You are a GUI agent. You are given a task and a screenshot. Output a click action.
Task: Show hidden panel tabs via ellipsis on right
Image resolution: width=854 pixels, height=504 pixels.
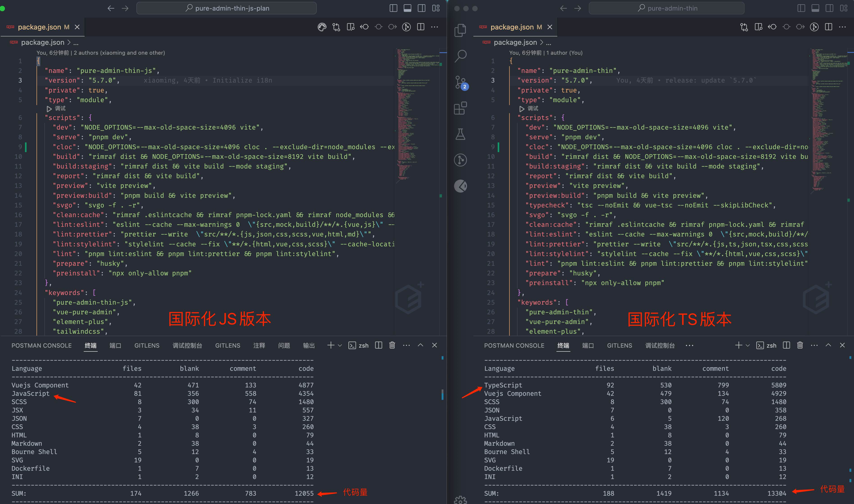pos(689,345)
